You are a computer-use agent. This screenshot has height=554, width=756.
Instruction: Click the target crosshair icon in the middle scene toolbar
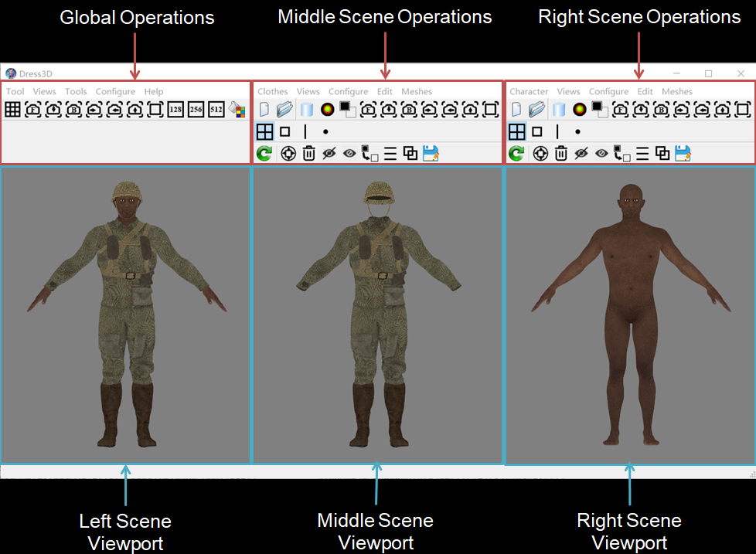tap(288, 153)
